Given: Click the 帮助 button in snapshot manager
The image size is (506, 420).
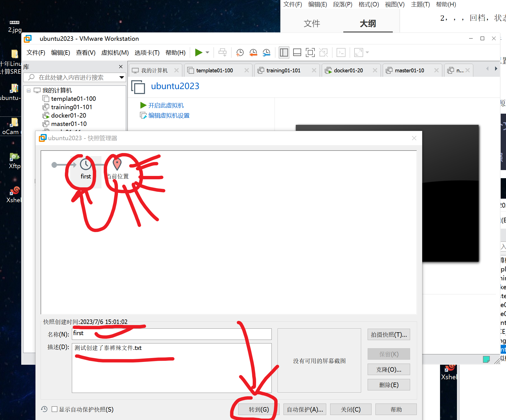Looking at the screenshot, I should [x=396, y=409].
